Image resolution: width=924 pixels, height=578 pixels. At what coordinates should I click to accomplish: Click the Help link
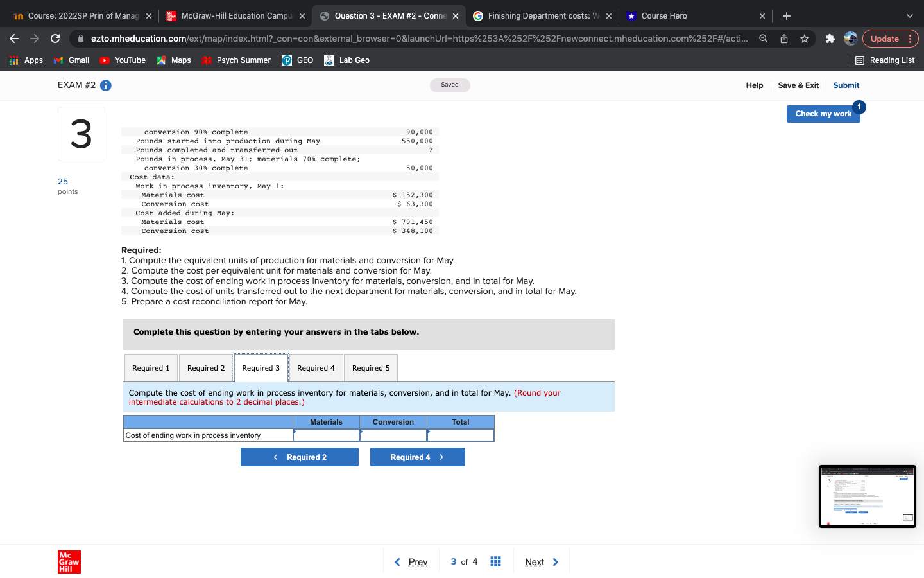click(x=755, y=85)
